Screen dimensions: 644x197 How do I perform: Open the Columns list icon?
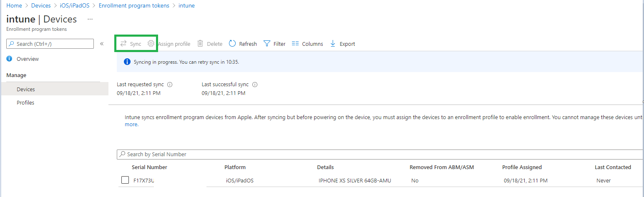coord(295,44)
